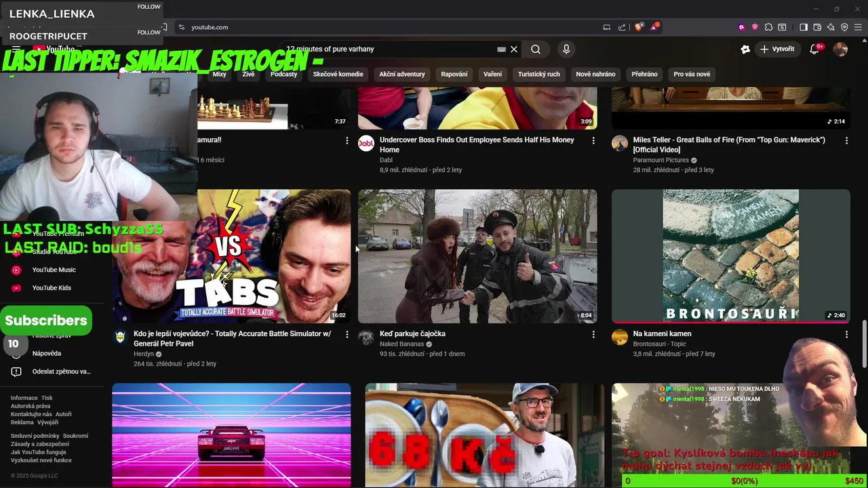Select the Přehráno filter chip

coord(644,74)
